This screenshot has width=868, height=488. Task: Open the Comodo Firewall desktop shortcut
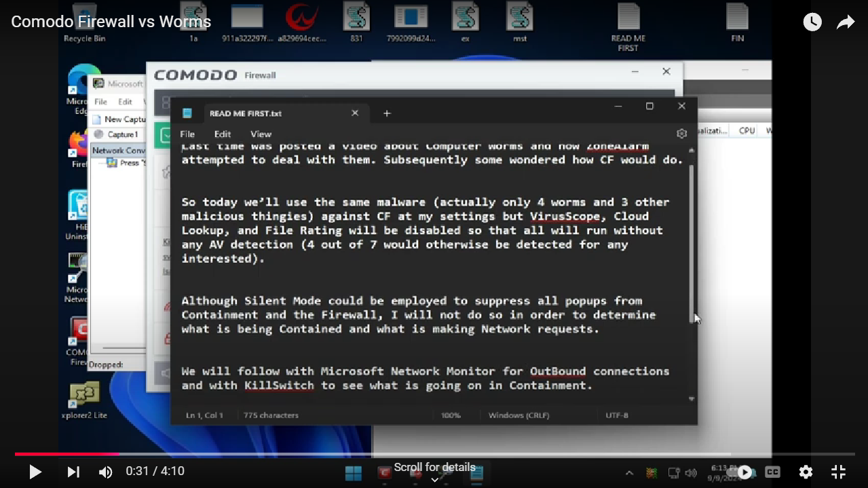77,341
